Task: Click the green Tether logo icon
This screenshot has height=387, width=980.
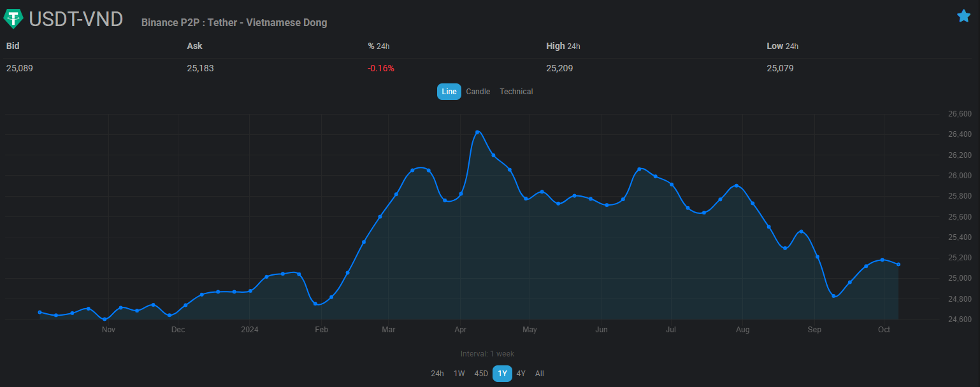Action: [x=13, y=19]
